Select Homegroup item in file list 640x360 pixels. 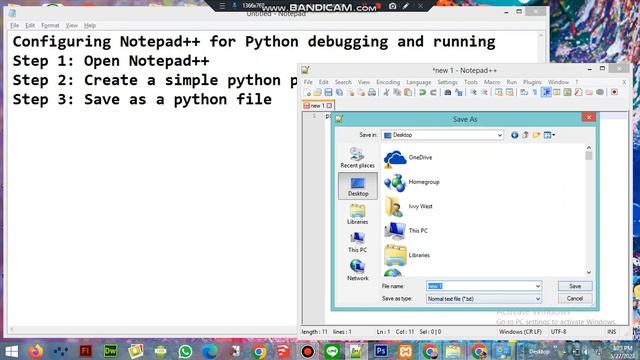(x=412, y=182)
